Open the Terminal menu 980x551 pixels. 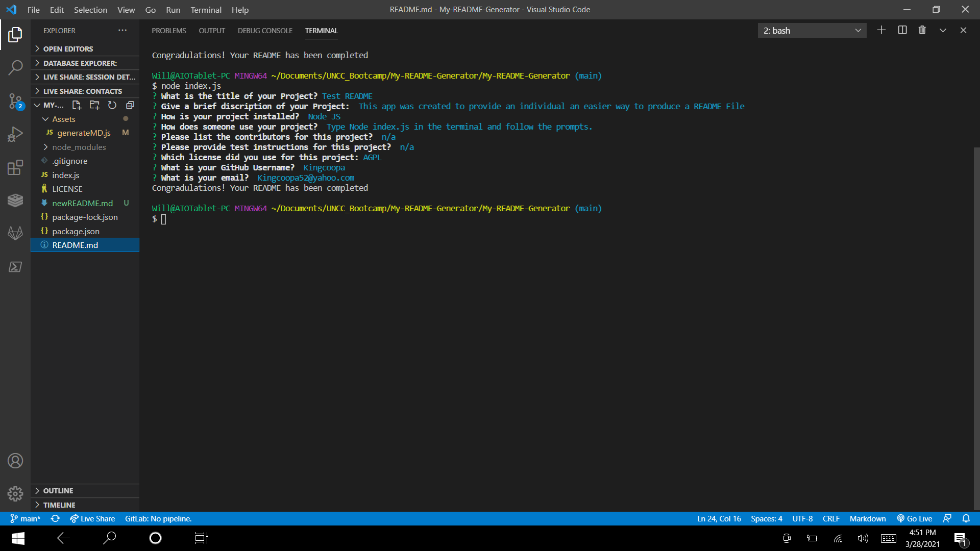pos(206,10)
